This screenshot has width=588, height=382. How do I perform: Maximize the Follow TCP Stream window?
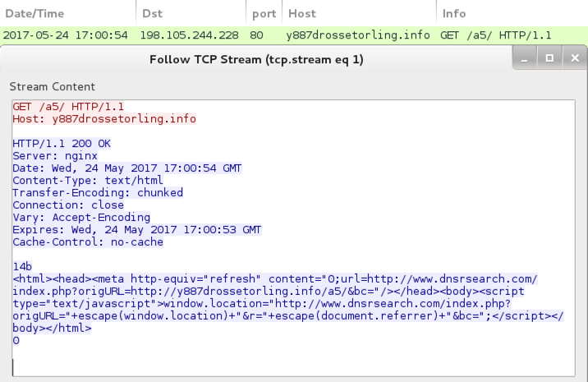click(x=549, y=58)
